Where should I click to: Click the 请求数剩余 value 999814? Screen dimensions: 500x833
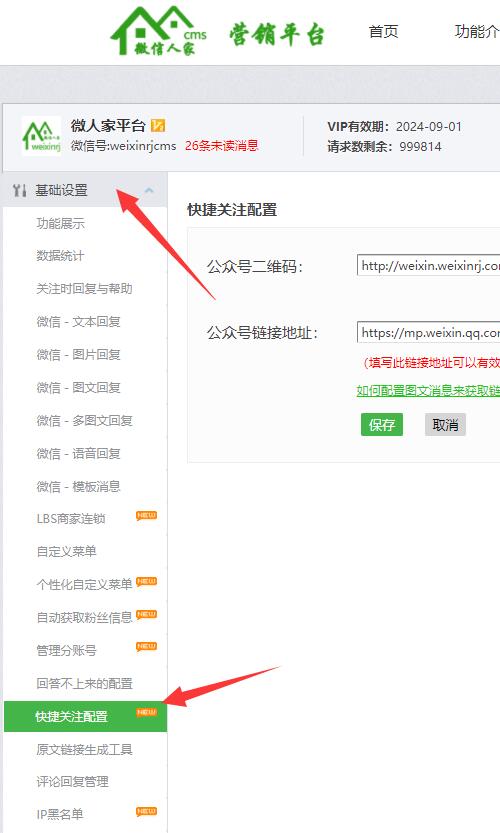coord(420,147)
